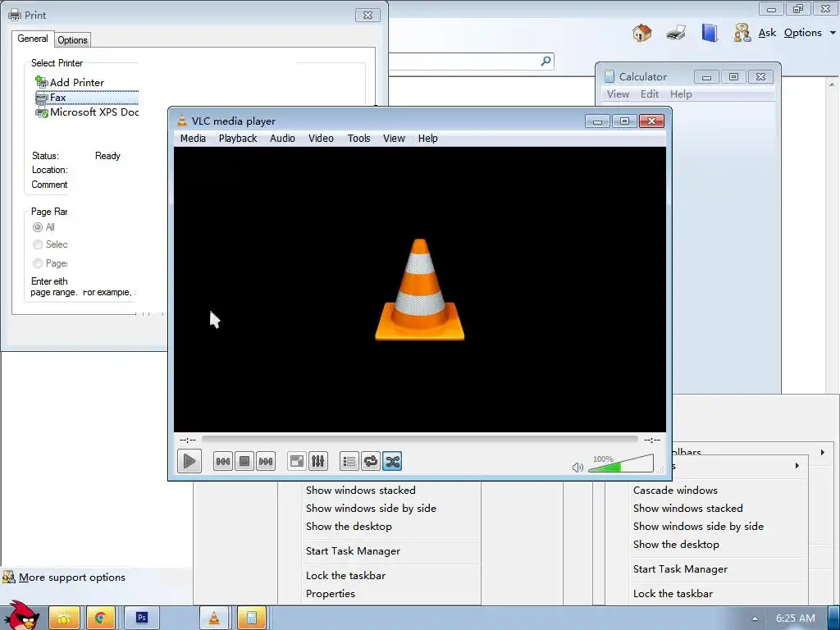Jump to previous media in VLC

pyautogui.click(x=223, y=461)
